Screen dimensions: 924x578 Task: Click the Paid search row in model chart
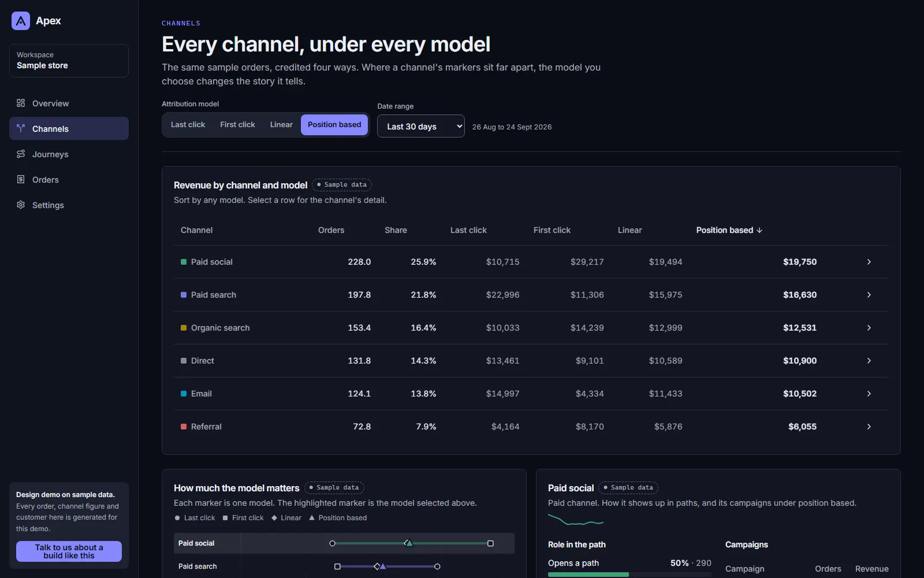(344, 566)
